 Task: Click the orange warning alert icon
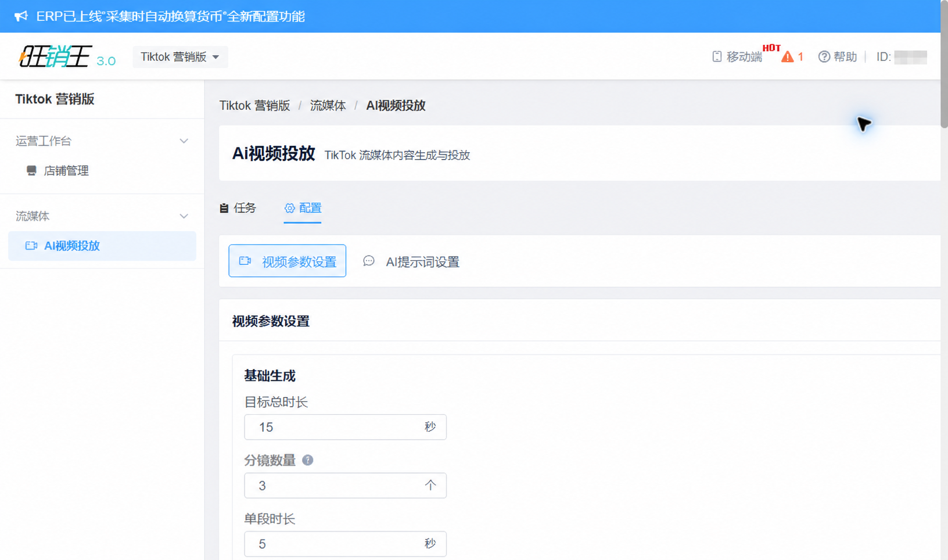[x=787, y=57]
